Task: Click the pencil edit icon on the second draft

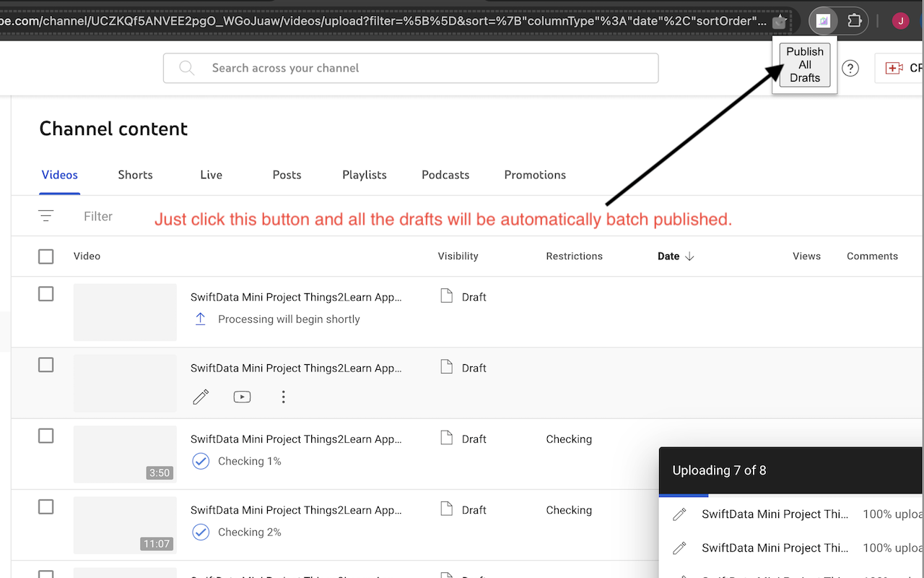Action: pos(201,397)
